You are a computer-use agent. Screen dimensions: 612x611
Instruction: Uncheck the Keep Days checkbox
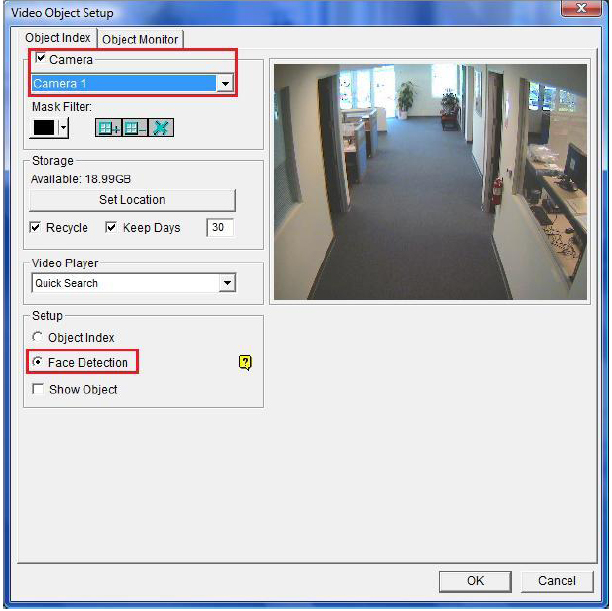111,227
